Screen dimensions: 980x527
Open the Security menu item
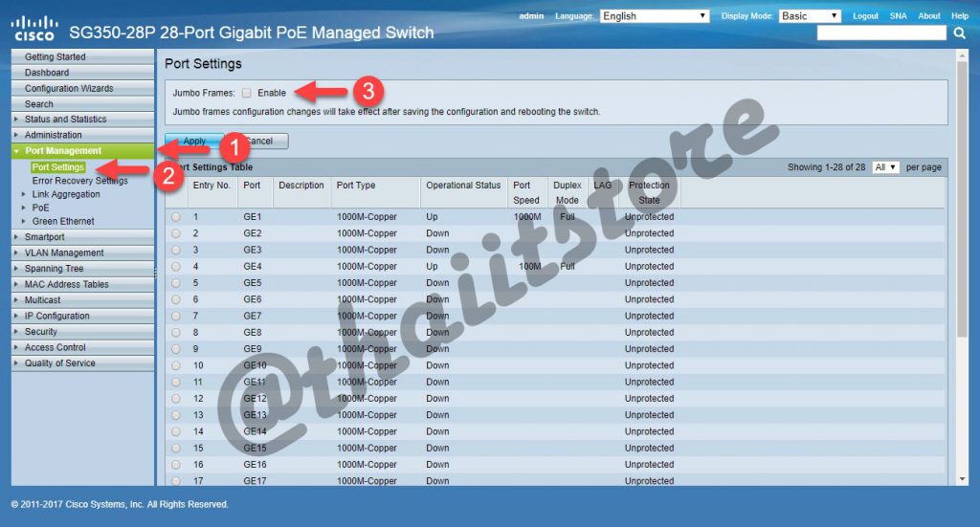82,332
